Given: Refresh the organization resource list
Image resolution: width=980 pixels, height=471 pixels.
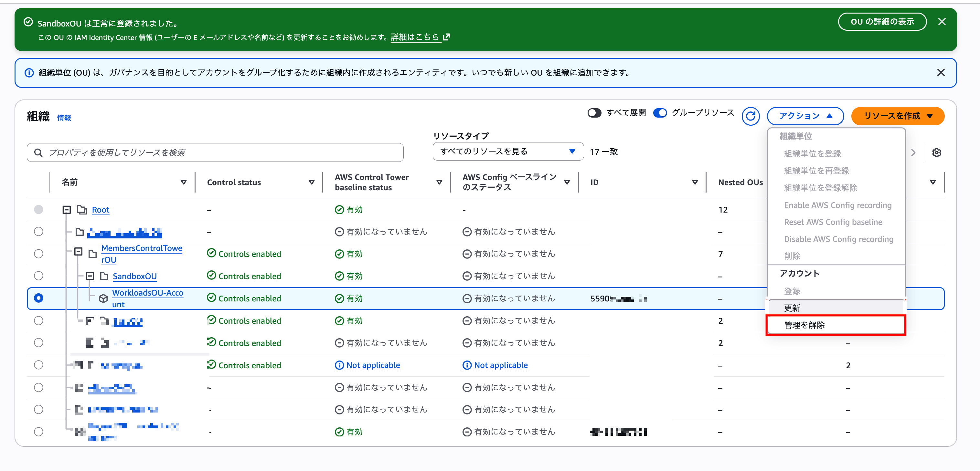Looking at the screenshot, I should pos(751,116).
